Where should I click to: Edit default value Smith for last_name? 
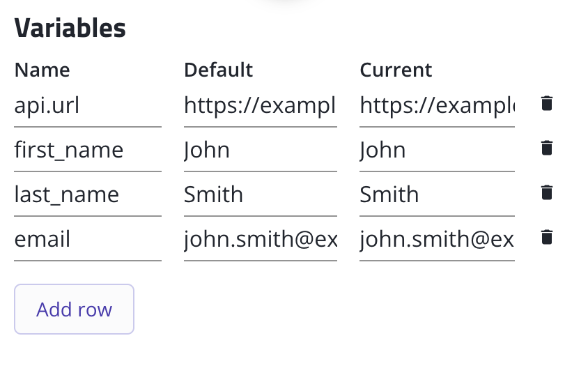pyautogui.click(x=260, y=194)
